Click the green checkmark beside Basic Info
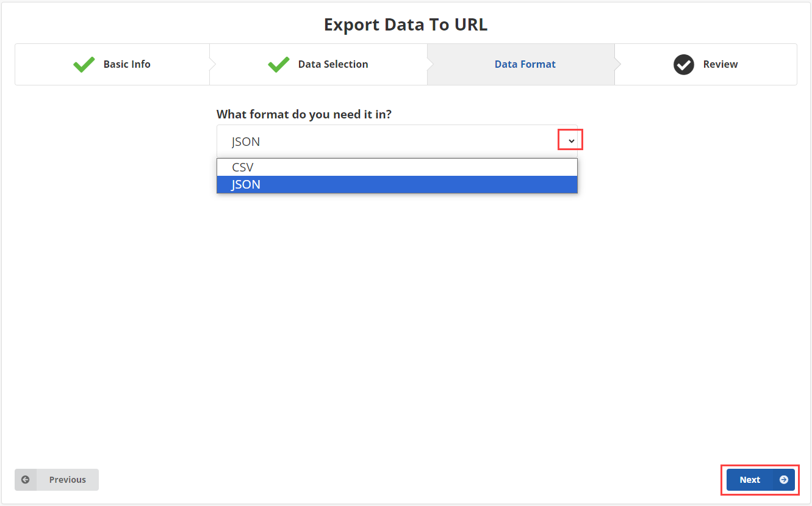This screenshot has height=506, width=812. pyautogui.click(x=84, y=64)
